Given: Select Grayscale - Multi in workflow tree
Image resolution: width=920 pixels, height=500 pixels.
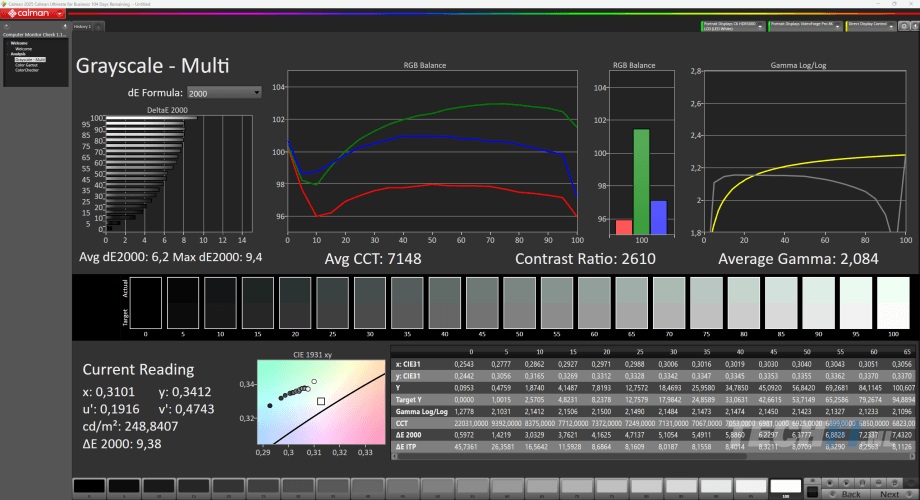Looking at the screenshot, I should [x=30, y=59].
